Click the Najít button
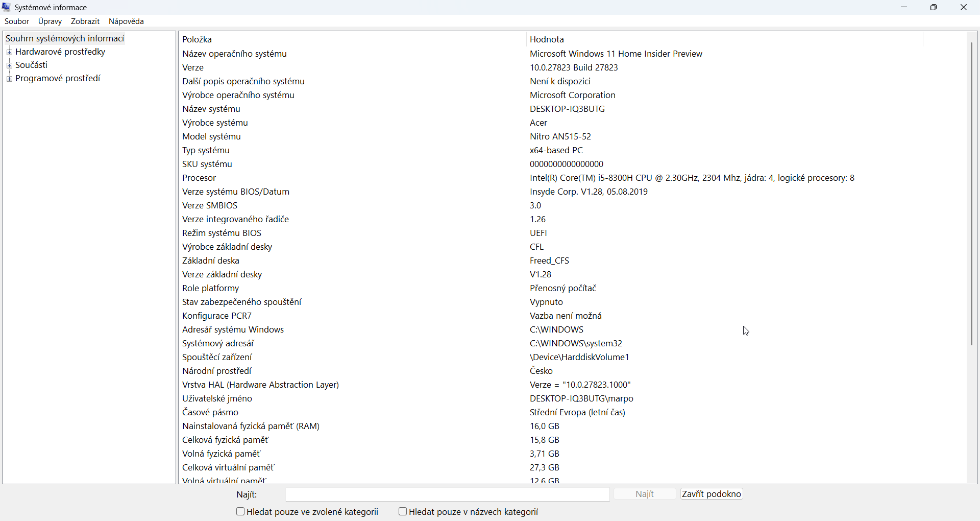The height and width of the screenshot is (521, 980). pyautogui.click(x=645, y=494)
